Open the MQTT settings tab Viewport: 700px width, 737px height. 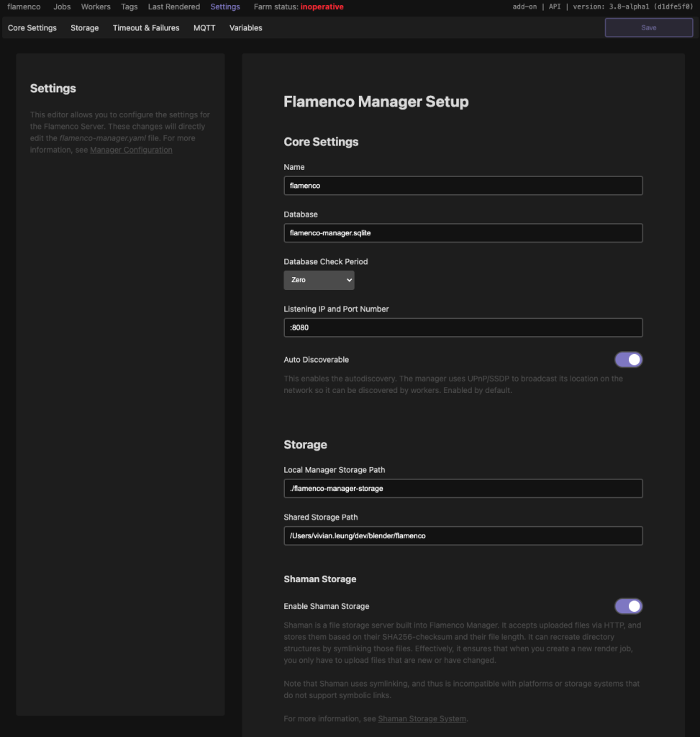[x=204, y=28]
